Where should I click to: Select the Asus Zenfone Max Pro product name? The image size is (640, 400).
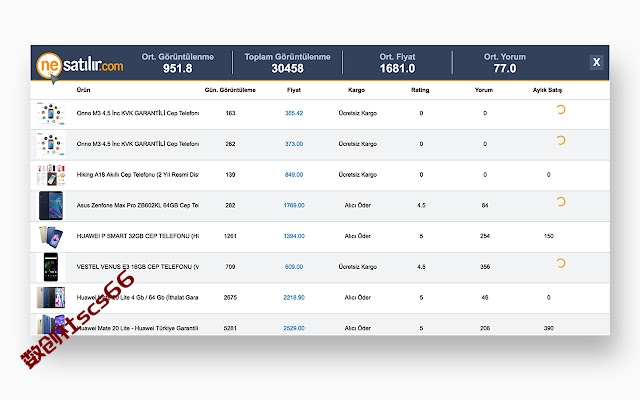point(138,205)
